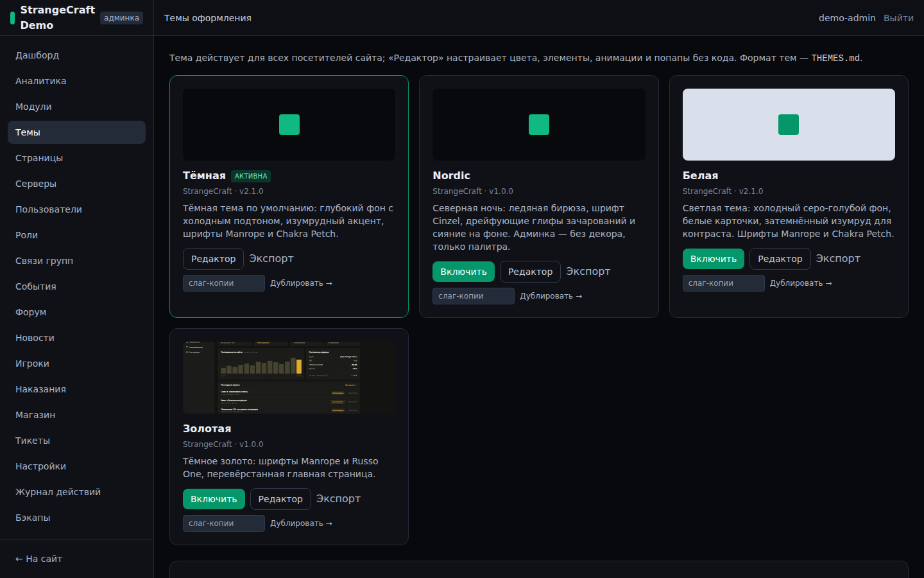Open Редактор for the Тёмная theme
924x578 pixels.
[213, 259]
